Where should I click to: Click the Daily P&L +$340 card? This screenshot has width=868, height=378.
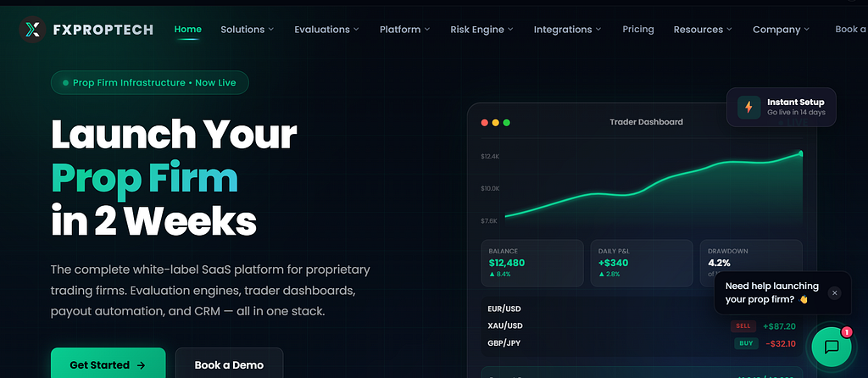point(642,263)
